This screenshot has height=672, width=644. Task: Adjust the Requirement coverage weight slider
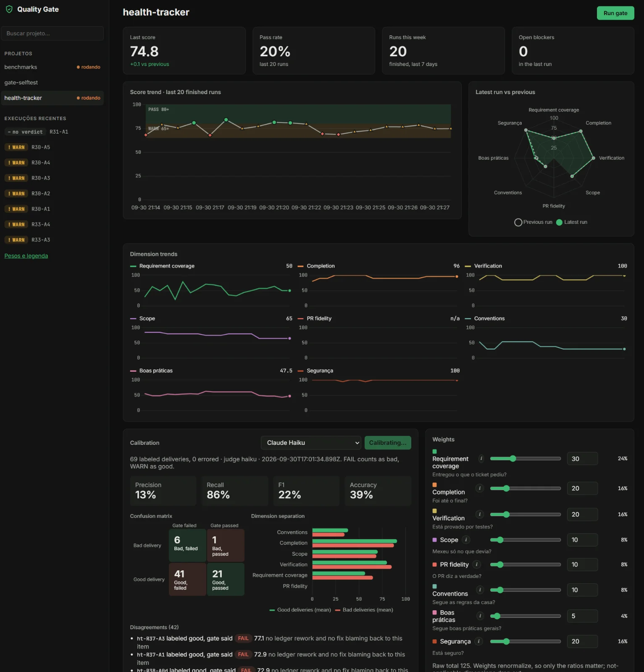[x=525, y=459]
